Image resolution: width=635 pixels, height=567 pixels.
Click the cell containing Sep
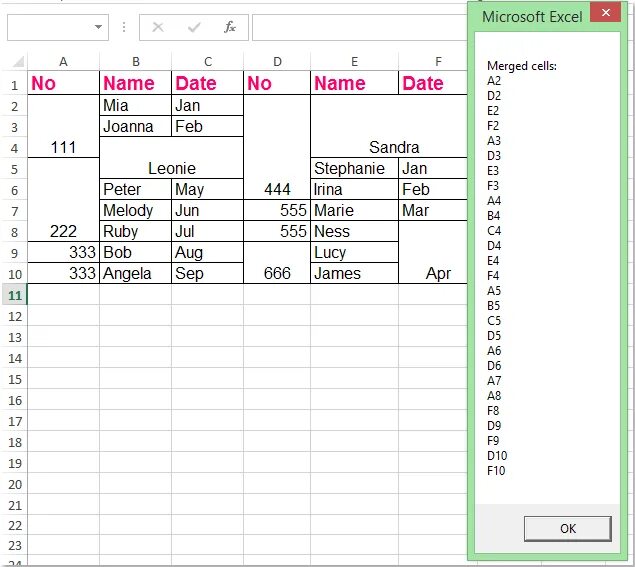pos(208,273)
